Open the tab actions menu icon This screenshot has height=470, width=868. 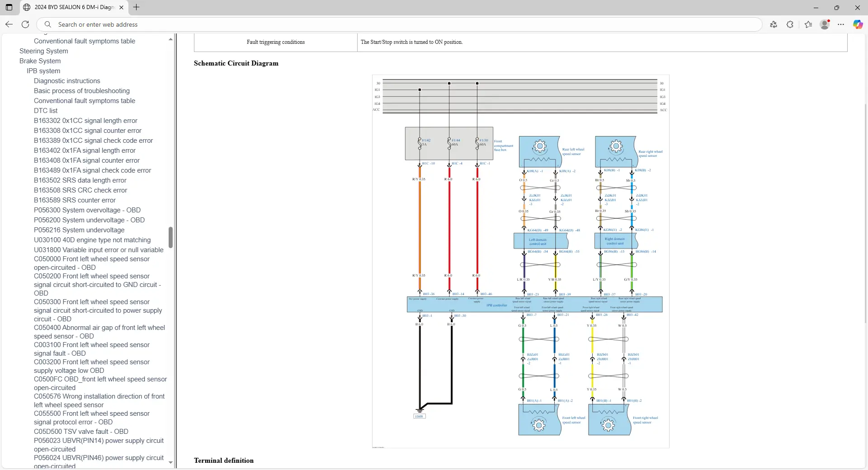tap(9, 7)
